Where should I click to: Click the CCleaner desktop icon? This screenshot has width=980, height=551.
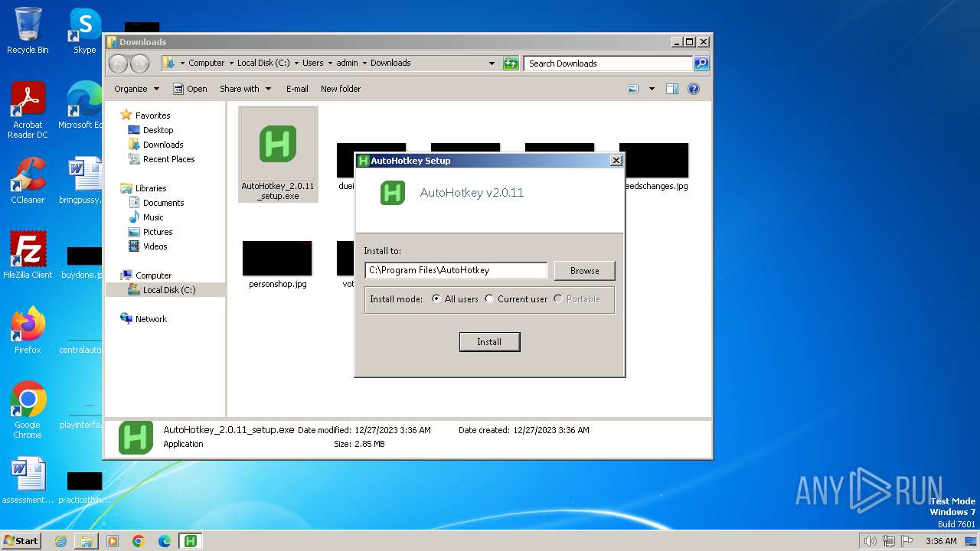(28, 181)
